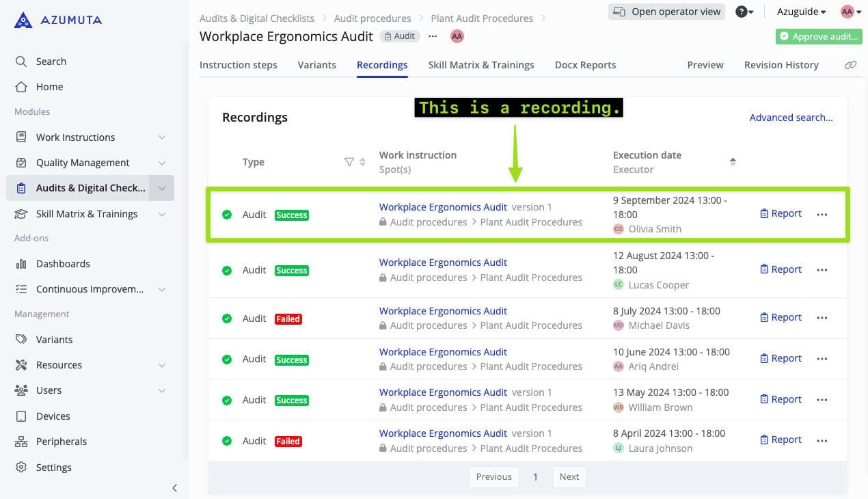The width and height of the screenshot is (868, 499).
Task: Toggle sort arrows on Type column
Action: coord(362,162)
